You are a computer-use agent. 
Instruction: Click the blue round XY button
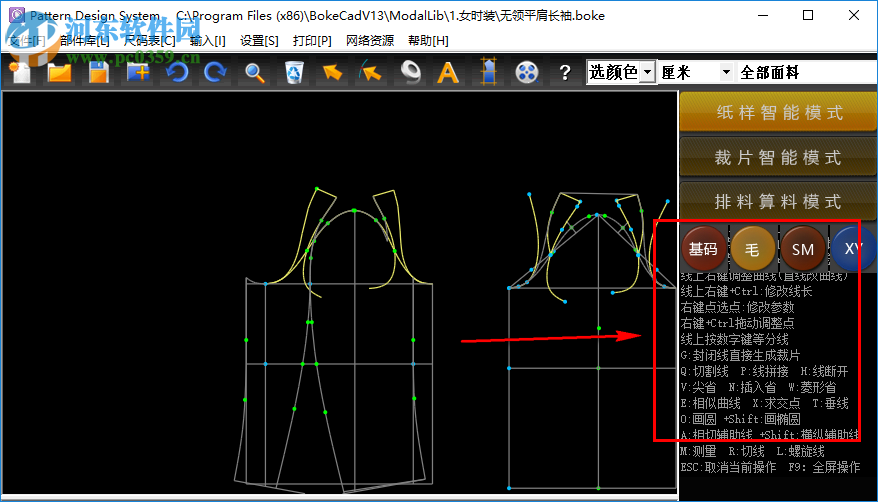click(853, 248)
